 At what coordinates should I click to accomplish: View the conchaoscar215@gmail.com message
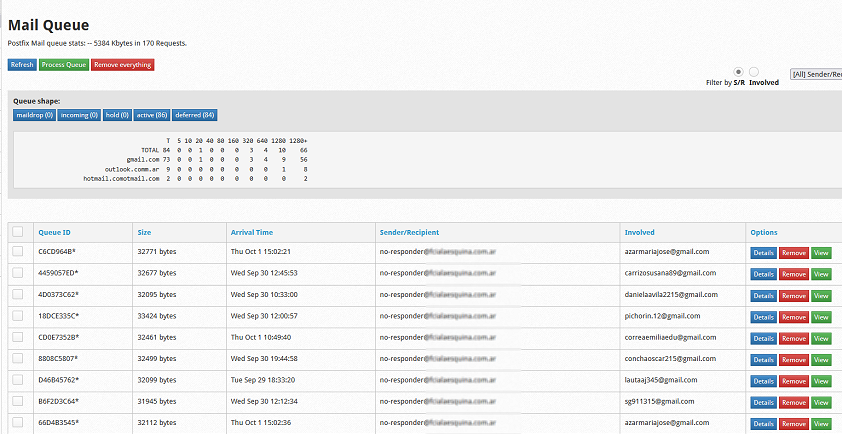[x=821, y=360]
